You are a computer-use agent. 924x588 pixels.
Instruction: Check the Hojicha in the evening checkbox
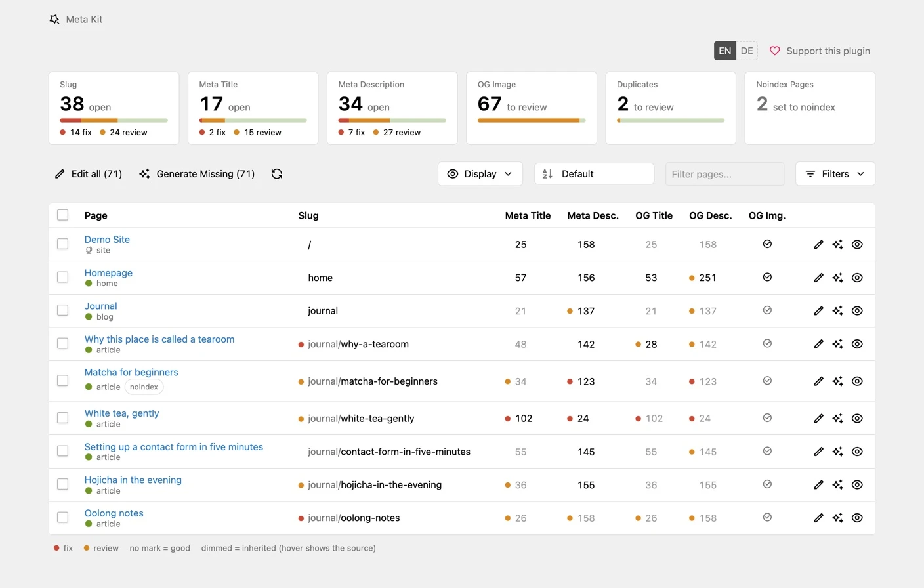coord(62,484)
